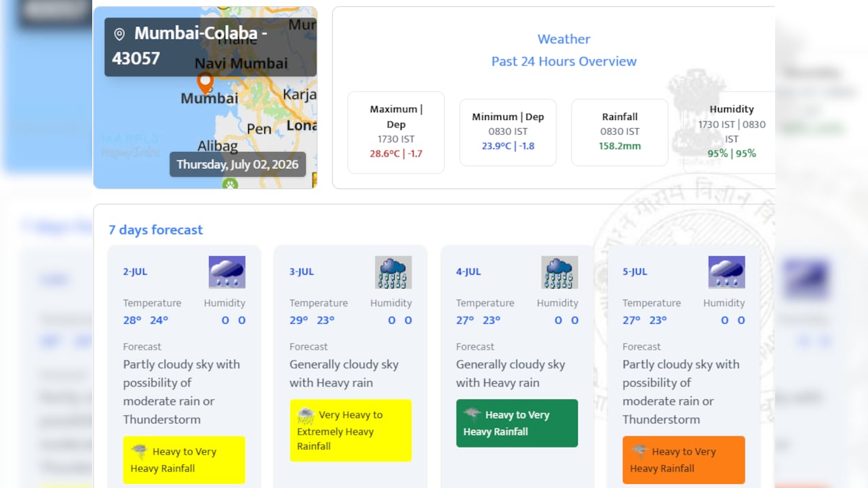
Task: Select the Rainfall 158.2mm card
Action: coord(620,132)
